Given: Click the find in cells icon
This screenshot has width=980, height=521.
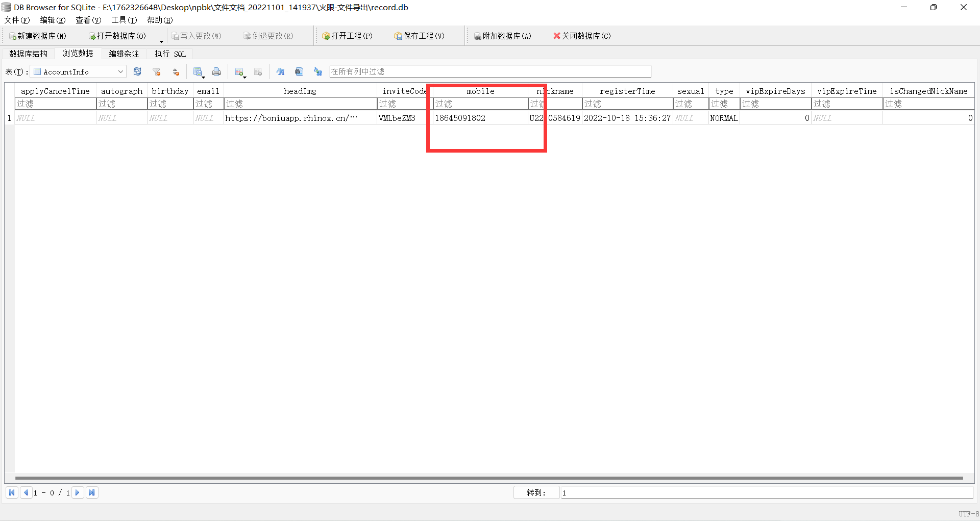Looking at the screenshot, I should [299, 72].
